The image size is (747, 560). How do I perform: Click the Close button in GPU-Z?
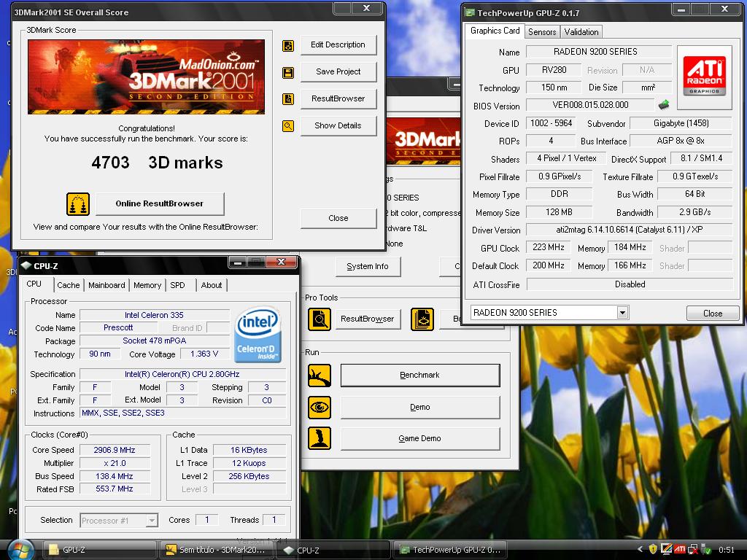click(713, 314)
